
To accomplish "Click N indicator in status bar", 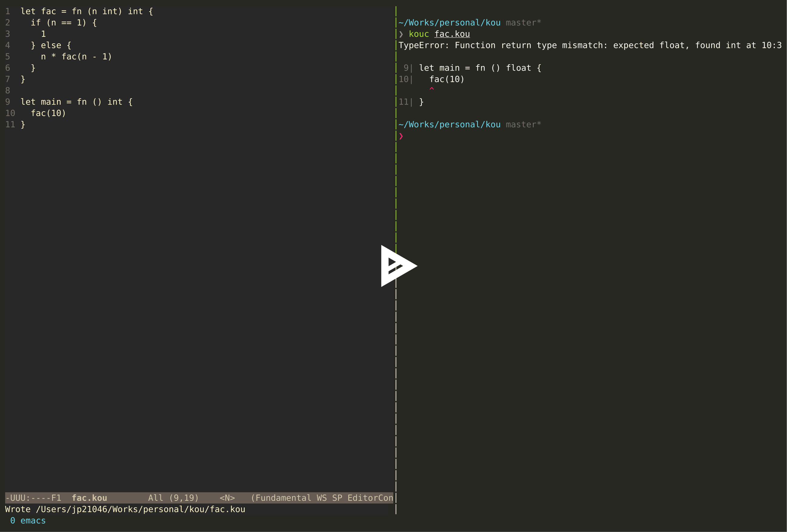I will point(227,498).
